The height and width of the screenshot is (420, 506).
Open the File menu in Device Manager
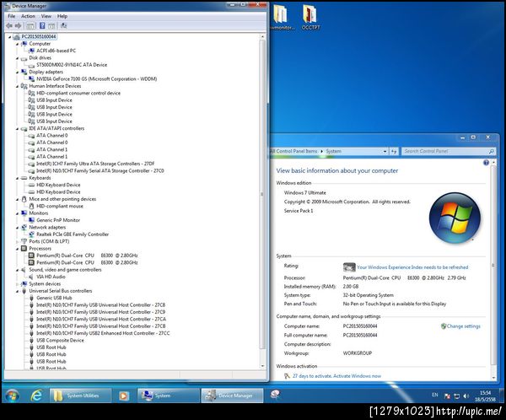click(11, 16)
